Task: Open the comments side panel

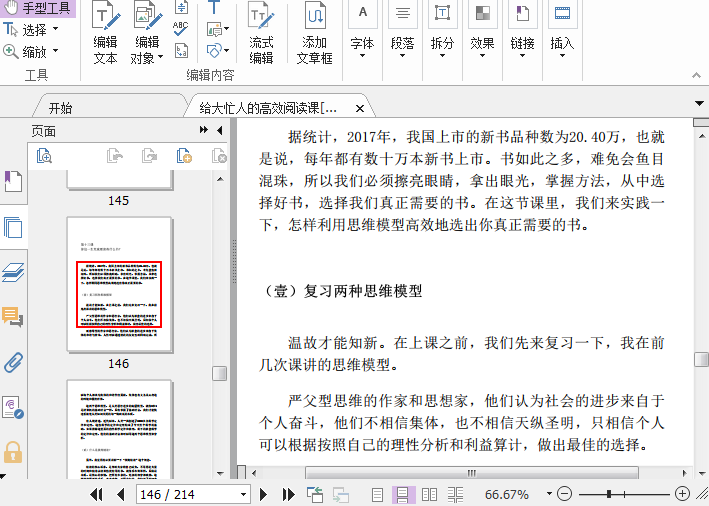Action: tap(13, 317)
